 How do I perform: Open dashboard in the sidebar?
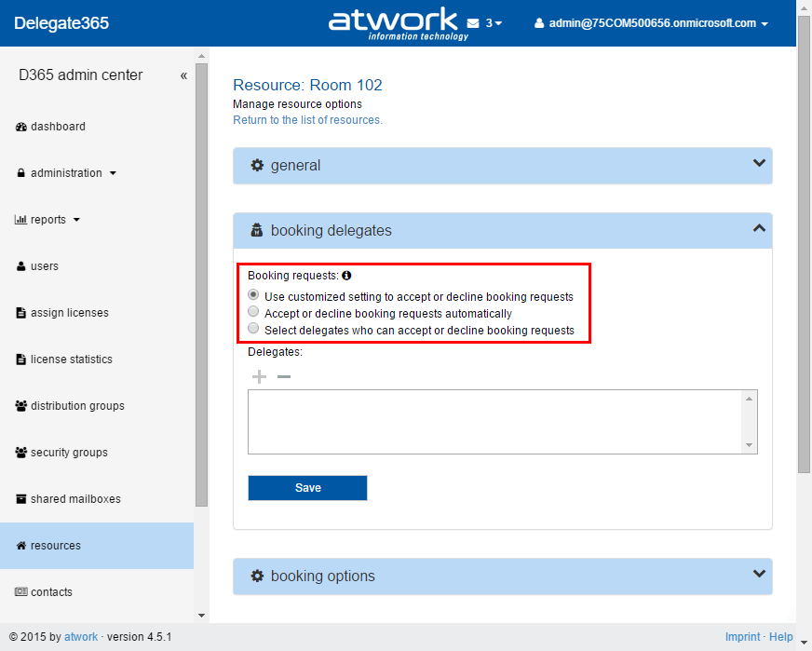(58, 127)
